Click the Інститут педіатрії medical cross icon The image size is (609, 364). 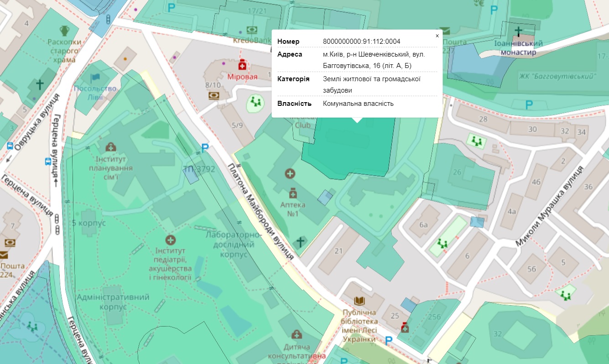tap(171, 239)
